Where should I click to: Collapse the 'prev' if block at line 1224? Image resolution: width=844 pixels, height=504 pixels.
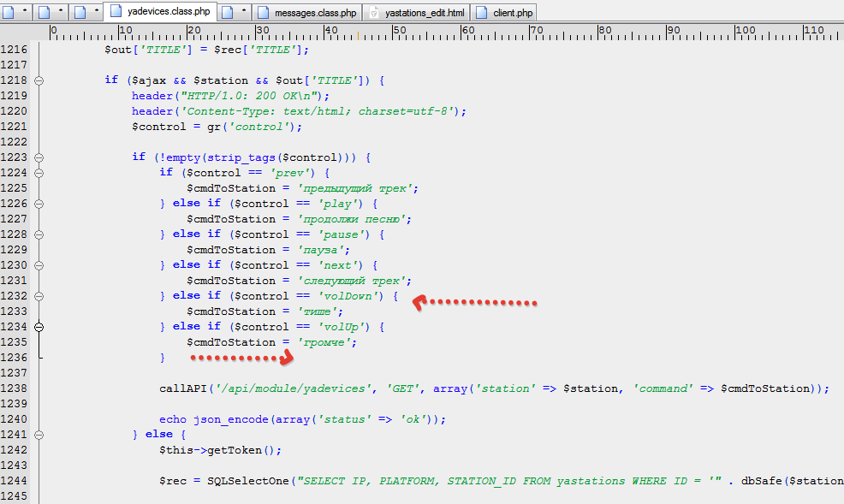tap(39, 173)
